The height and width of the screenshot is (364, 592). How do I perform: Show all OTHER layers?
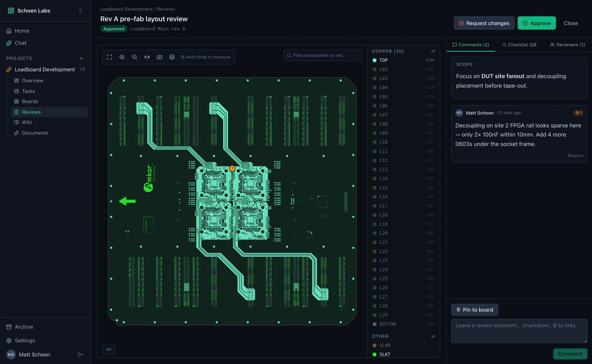(433, 336)
